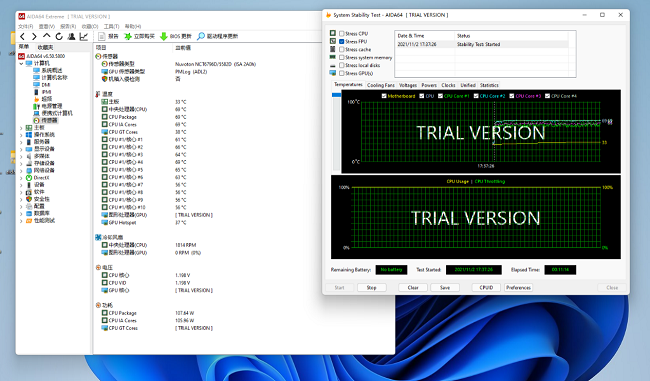Viewport: 650px width, 381px height.
Task: Click the Stop button
Action: [371, 287]
